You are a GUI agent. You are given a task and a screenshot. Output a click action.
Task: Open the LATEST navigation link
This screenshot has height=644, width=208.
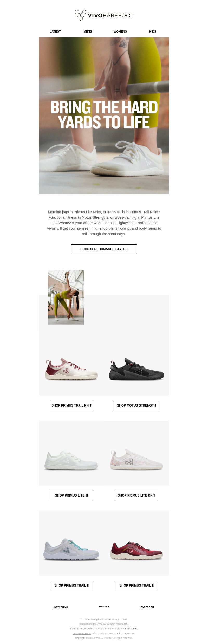pos(55,31)
